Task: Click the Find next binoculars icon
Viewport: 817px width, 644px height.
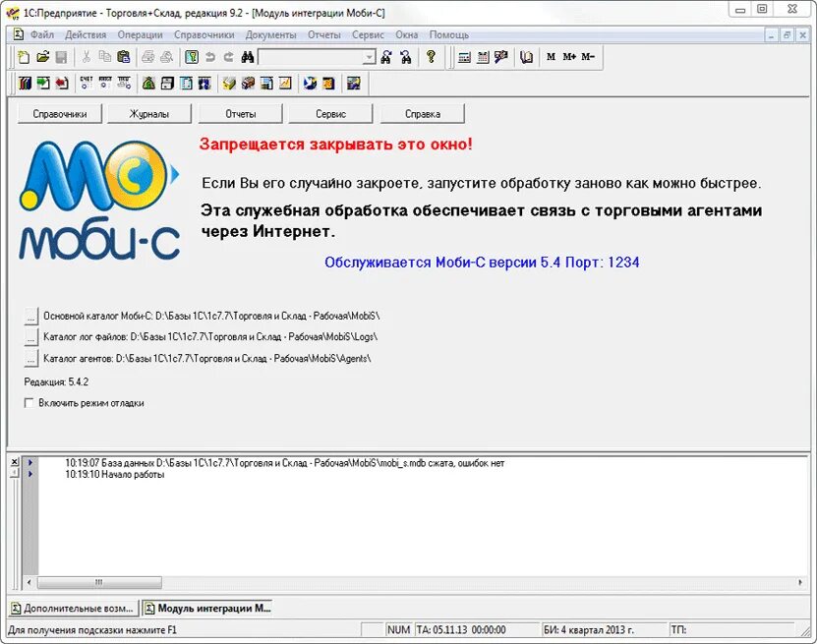Action: click(x=386, y=57)
